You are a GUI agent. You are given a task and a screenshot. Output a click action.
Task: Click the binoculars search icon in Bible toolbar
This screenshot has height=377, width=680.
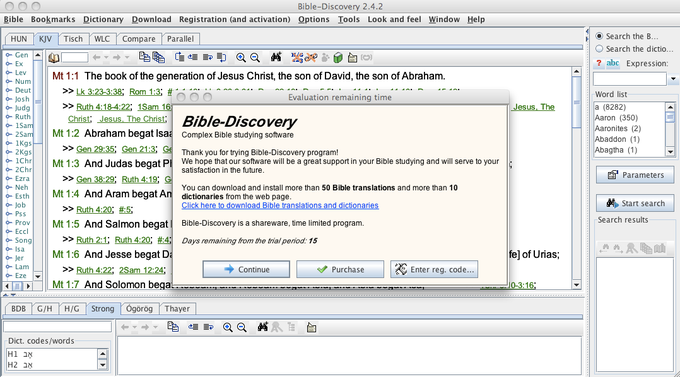(276, 57)
